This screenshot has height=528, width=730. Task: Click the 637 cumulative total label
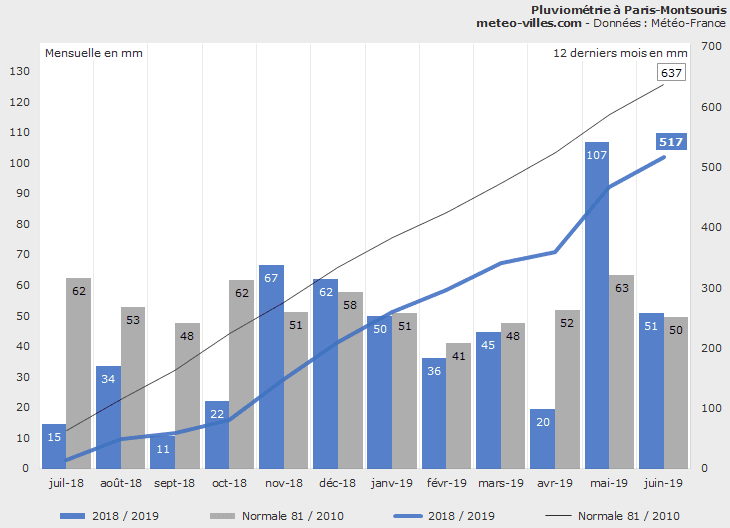click(x=671, y=73)
